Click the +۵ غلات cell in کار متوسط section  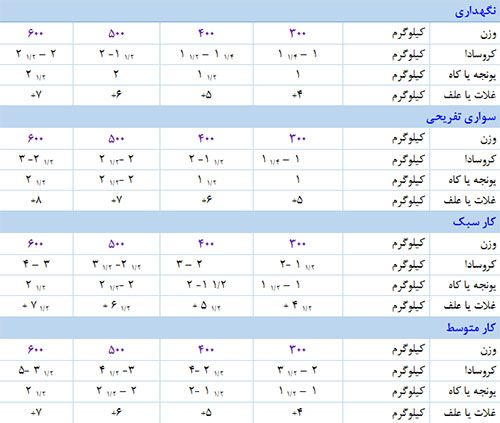pos(206,413)
